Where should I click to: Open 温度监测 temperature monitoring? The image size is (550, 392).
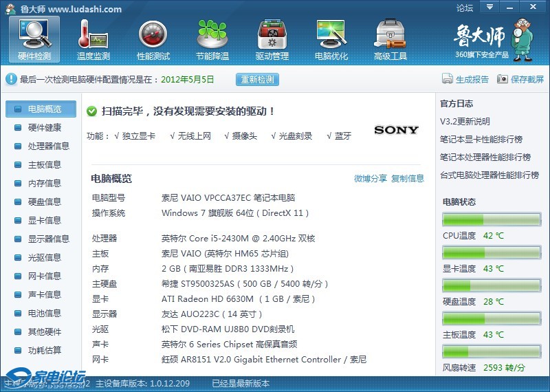tap(93, 40)
